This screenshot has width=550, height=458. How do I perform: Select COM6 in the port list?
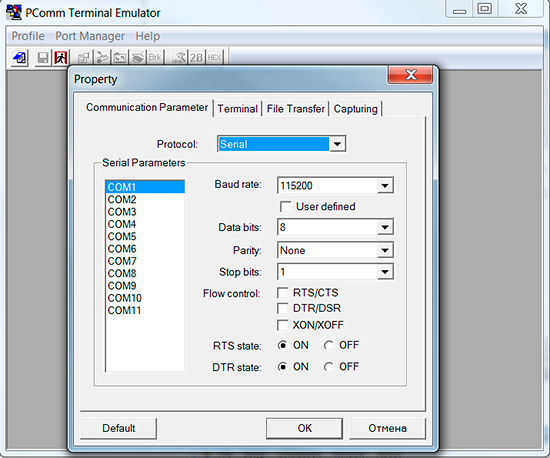145,249
